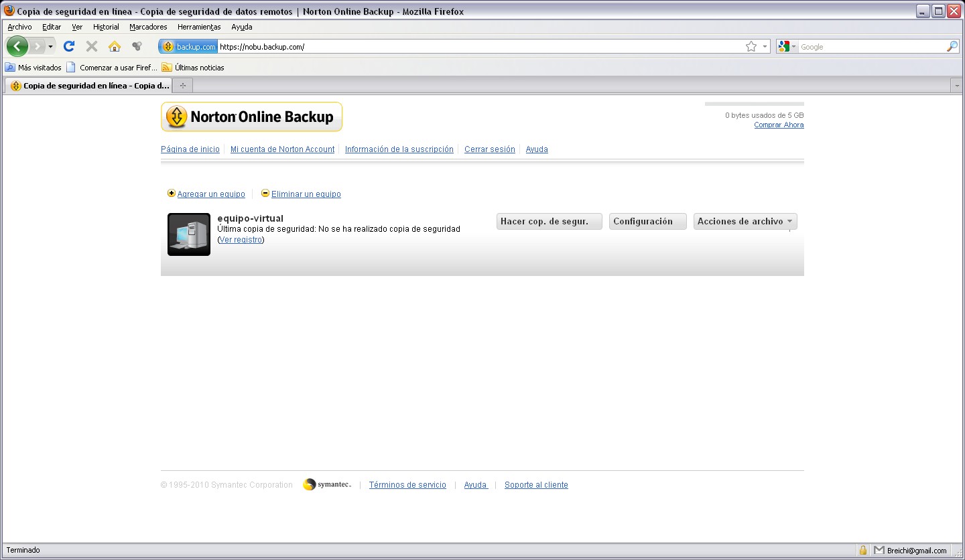Open the Google search engine selector

[x=787, y=47]
